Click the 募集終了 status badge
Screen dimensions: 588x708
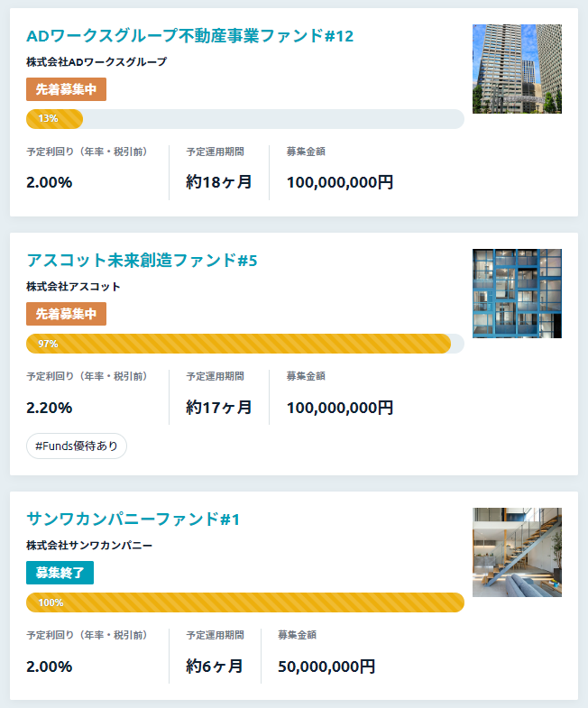60,573
